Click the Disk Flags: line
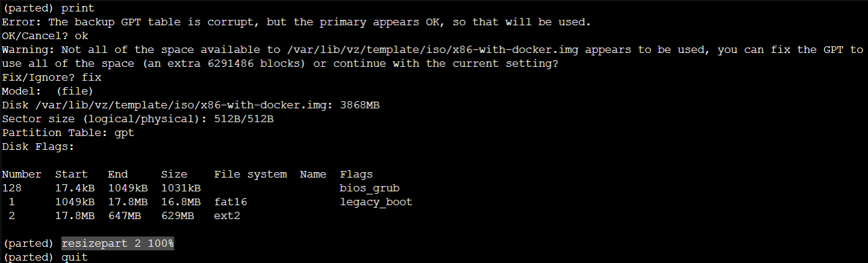868x263 pixels. coord(39,147)
